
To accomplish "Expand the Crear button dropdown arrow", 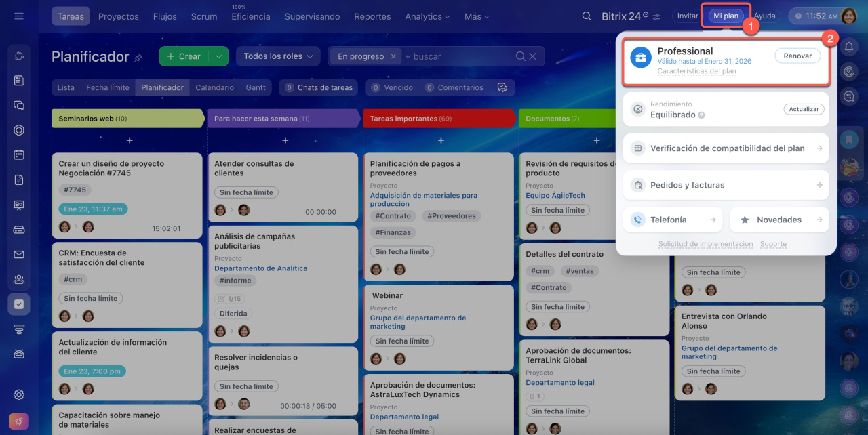I will click(x=218, y=56).
